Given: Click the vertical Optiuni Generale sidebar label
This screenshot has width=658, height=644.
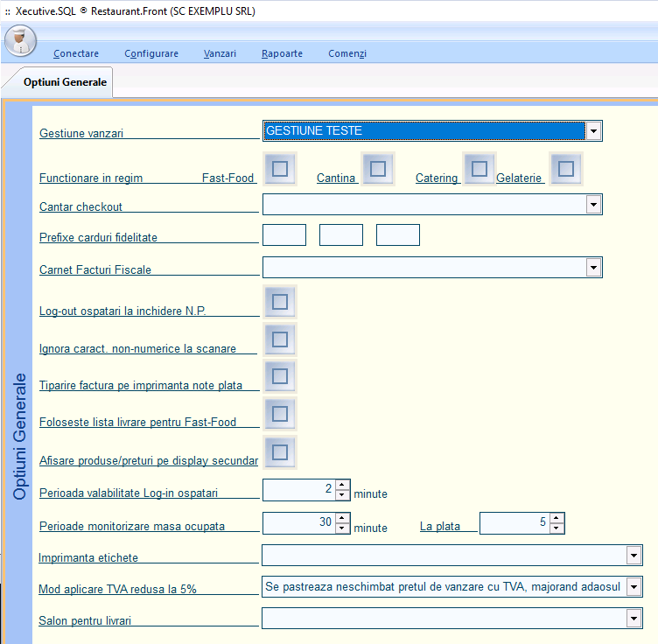Looking at the screenshot, I should (19, 437).
